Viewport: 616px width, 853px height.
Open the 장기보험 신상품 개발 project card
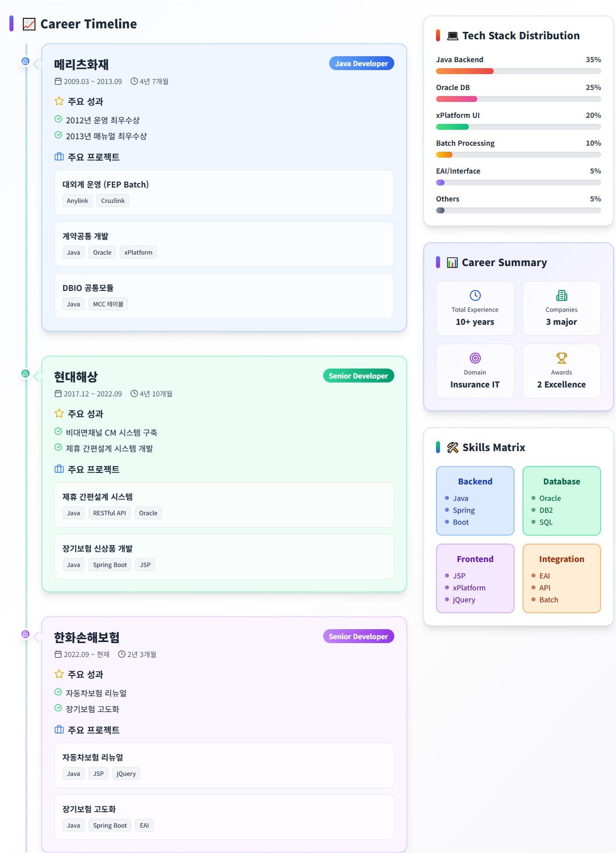[224, 557]
